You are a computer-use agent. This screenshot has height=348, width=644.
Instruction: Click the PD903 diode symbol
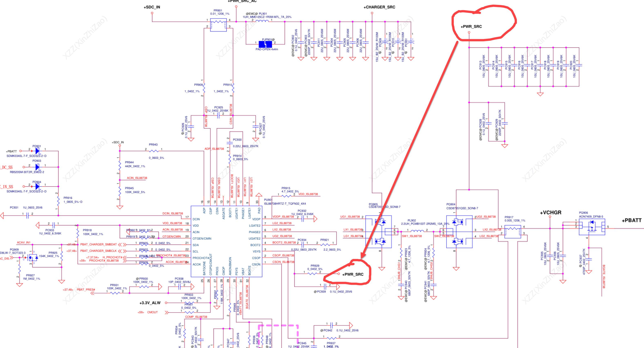(x=37, y=167)
